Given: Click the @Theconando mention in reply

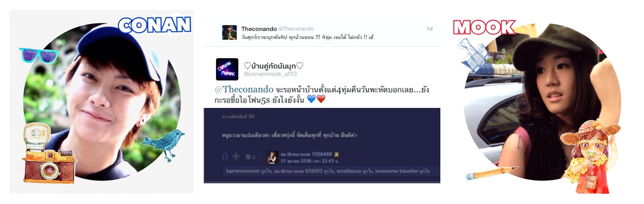Looking at the screenshot, I should (x=244, y=90).
